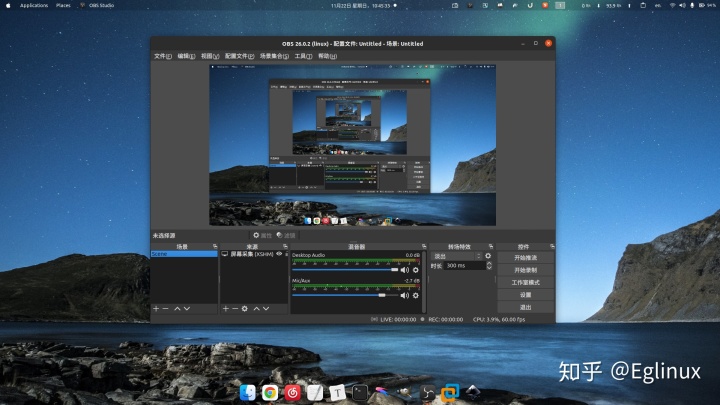Add a new source with plus icon
Screen dimensions: 720x405
click(225, 309)
